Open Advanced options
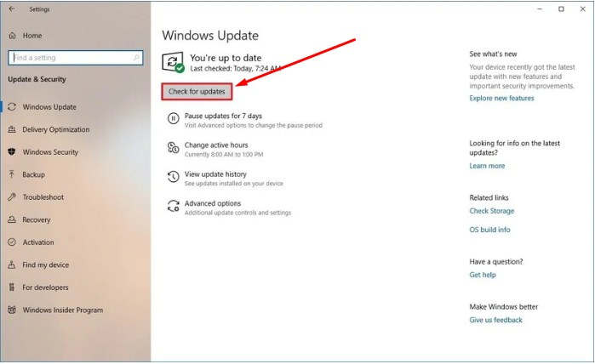 [213, 203]
